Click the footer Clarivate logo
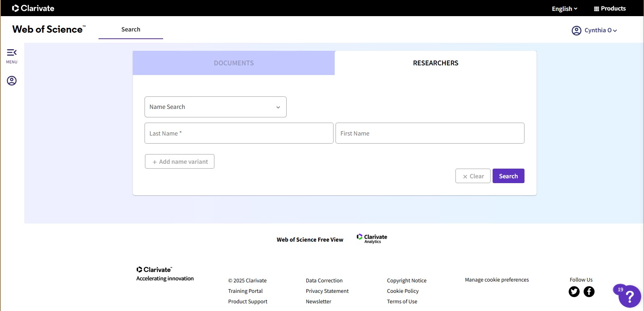The height and width of the screenshot is (311, 644). (x=154, y=269)
